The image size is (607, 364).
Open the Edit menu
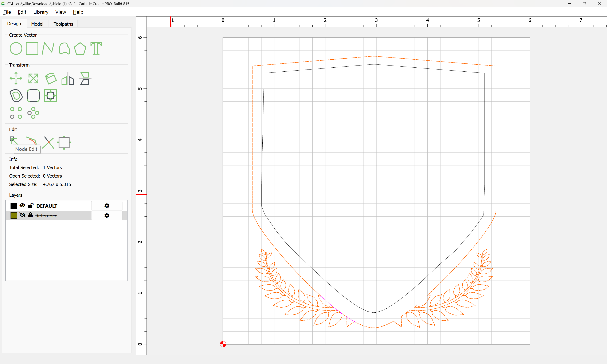22,12
